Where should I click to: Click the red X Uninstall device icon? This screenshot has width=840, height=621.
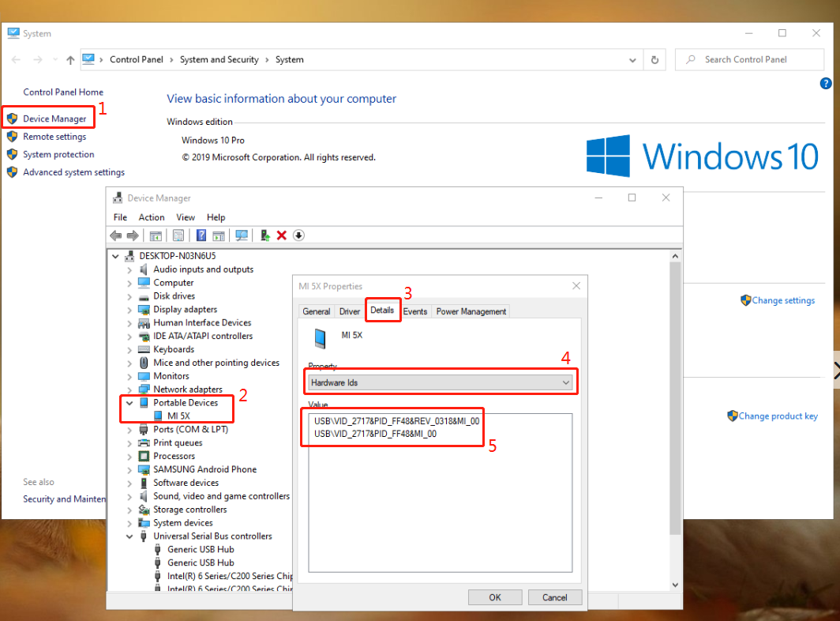pyautogui.click(x=281, y=235)
